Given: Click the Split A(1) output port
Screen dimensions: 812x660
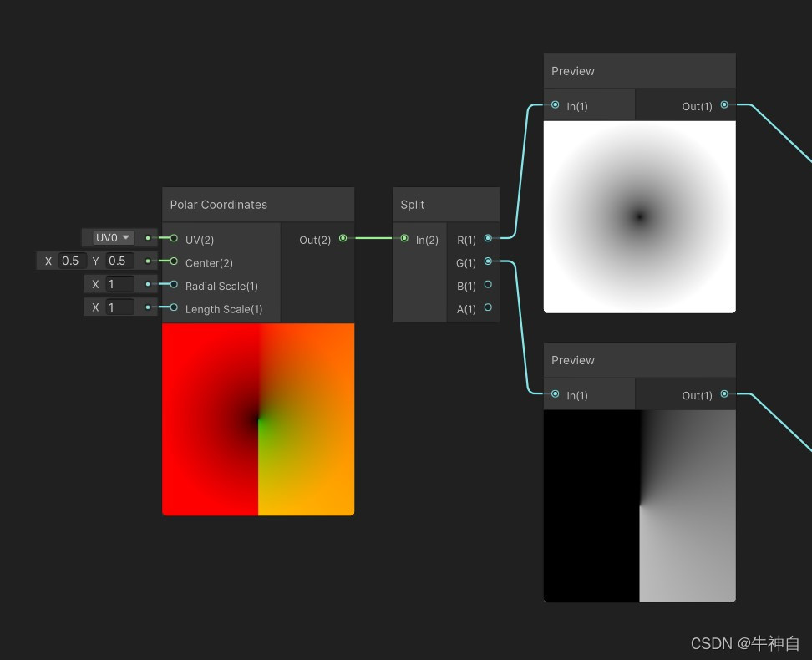Looking at the screenshot, I should [x=488, y=307].
